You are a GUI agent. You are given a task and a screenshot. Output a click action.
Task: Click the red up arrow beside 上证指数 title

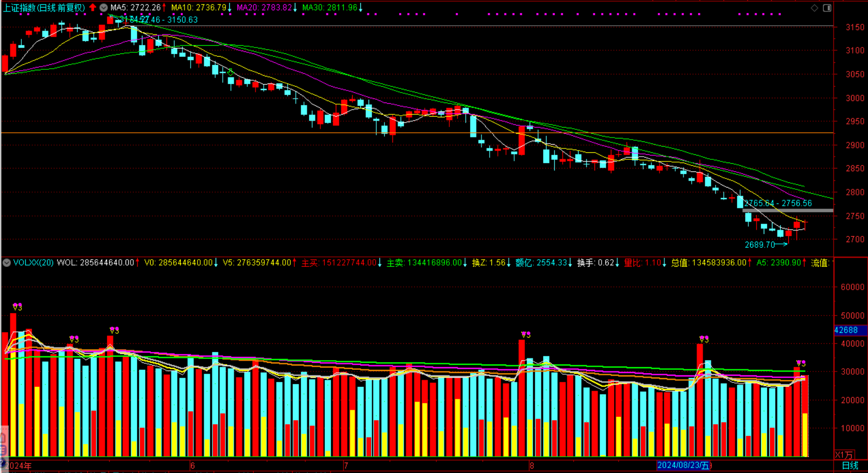tap(93, 8)
